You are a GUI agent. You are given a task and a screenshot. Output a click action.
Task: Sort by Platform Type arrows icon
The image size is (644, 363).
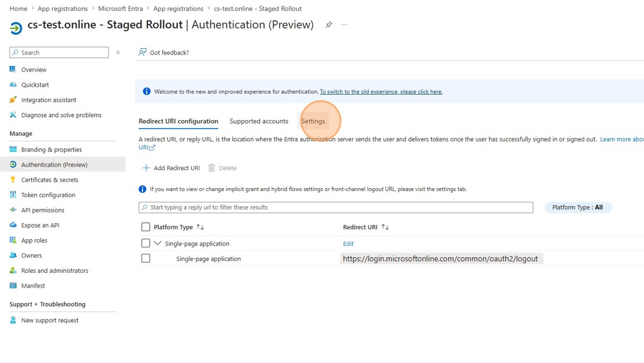(200, 227)
